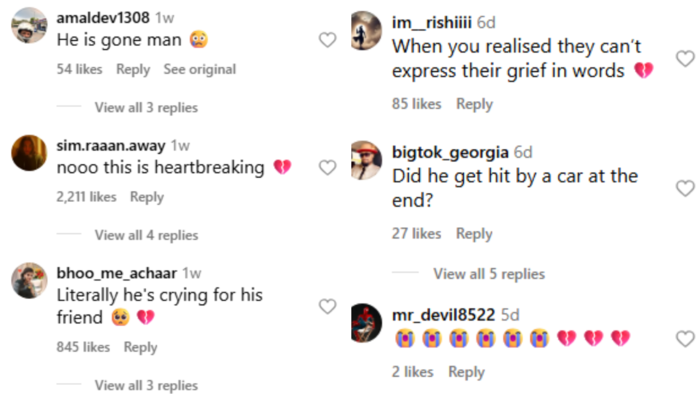Reply to mr_devil8522's emoji comment
Viewport: 700px width, 394px height.
point(467,372)
